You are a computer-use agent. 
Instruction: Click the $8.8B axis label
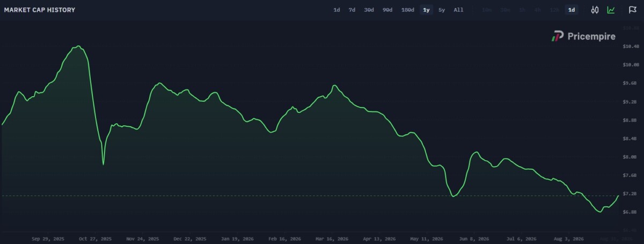[x=630, y=120]
